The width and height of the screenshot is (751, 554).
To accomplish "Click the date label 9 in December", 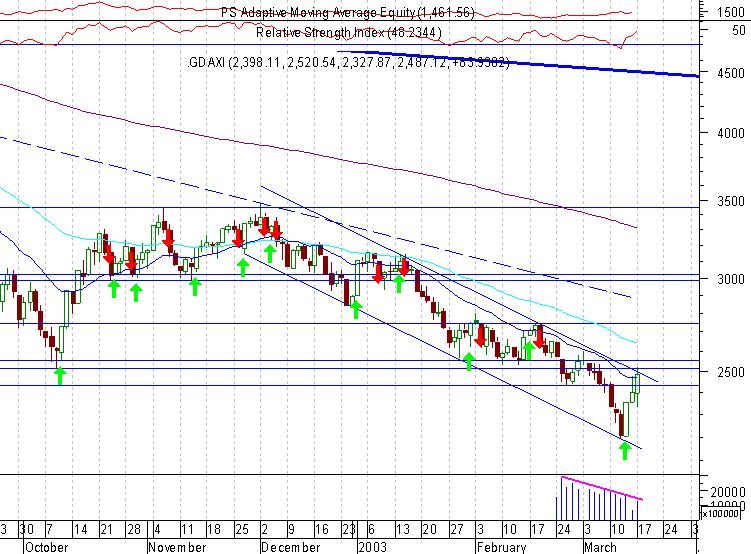I will click(291, 529).
